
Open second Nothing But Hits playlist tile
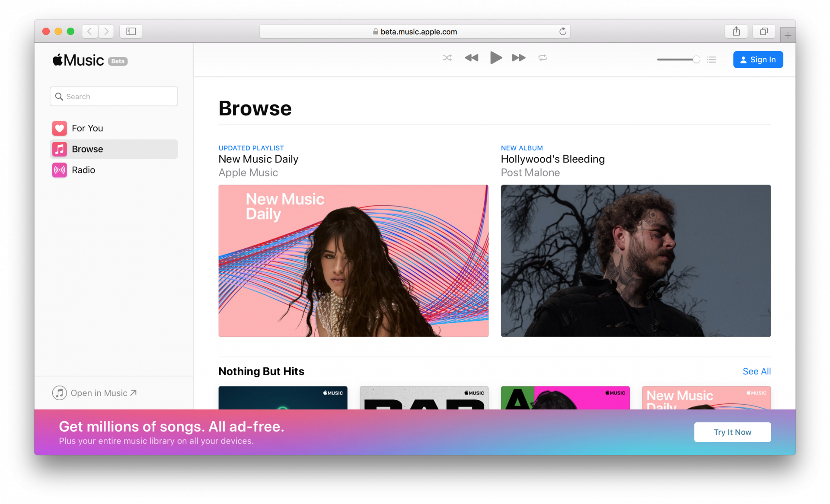424,398
